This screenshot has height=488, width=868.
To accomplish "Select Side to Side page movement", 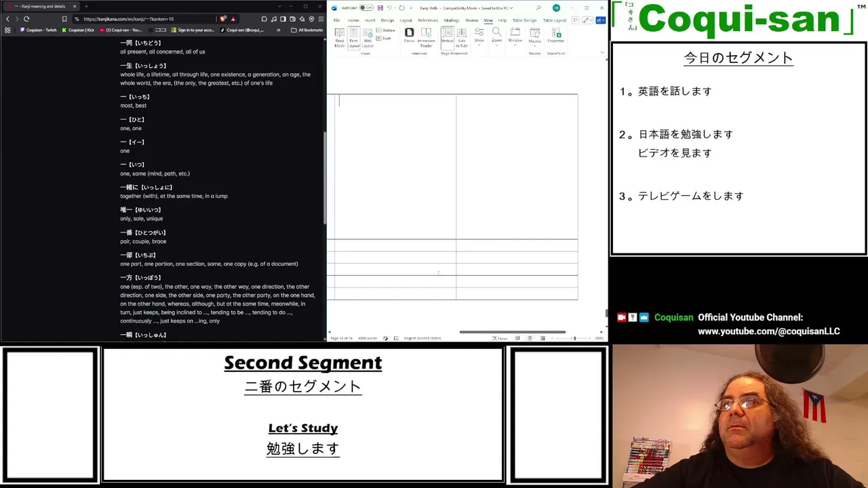I will click(462, 38).
